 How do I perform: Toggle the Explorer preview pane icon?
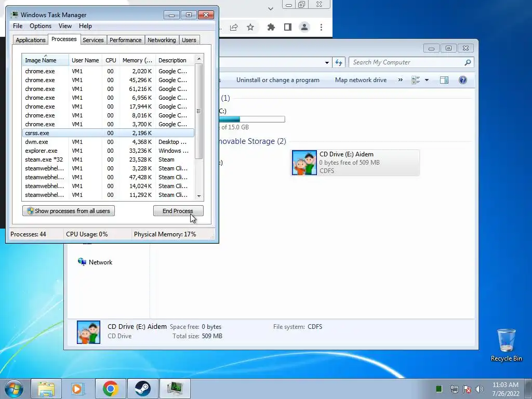[x=444, y=80]
